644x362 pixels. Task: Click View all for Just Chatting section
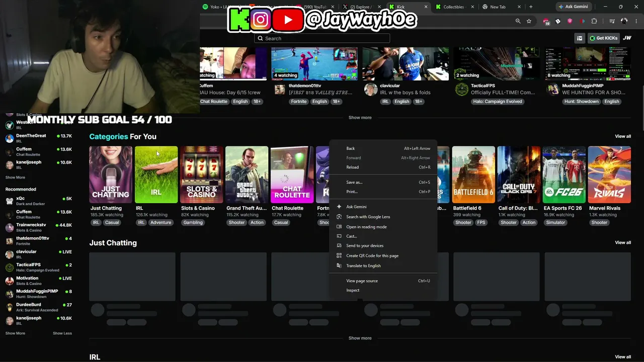click(623, 243)
